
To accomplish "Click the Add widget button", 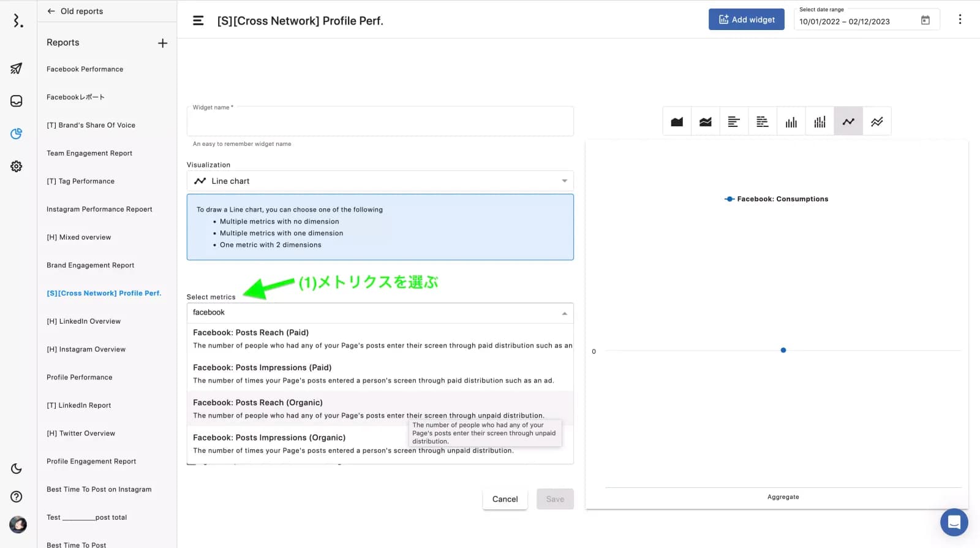I will (x=746, y=20).
